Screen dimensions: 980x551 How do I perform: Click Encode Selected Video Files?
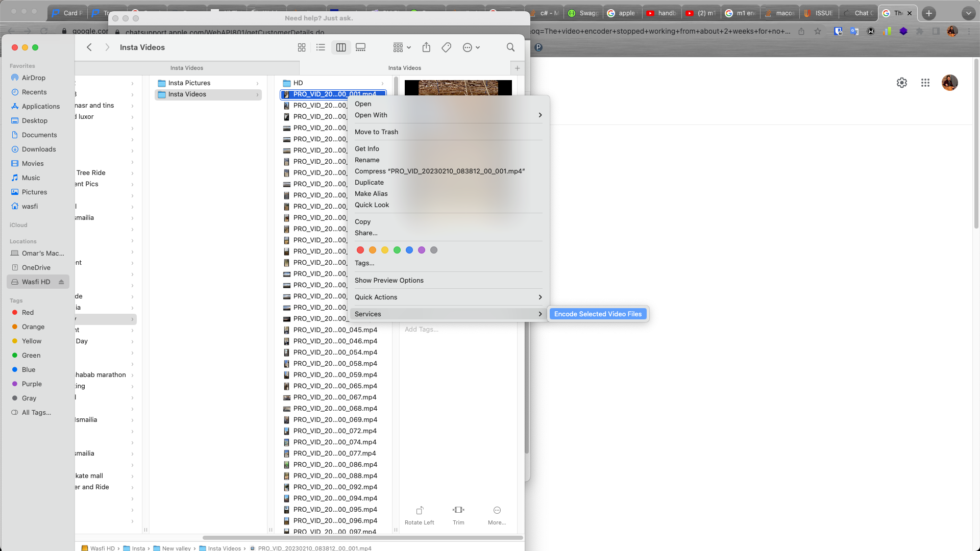point(598,314)
